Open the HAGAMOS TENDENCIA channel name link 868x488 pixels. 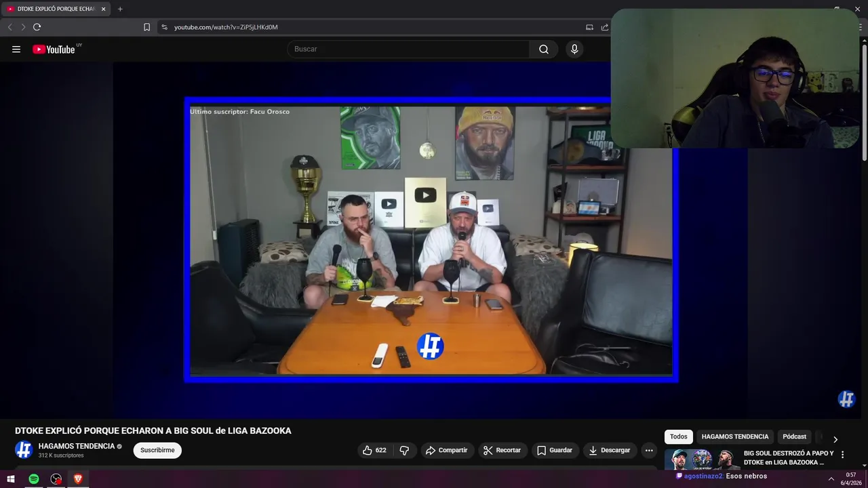point(77,446)
